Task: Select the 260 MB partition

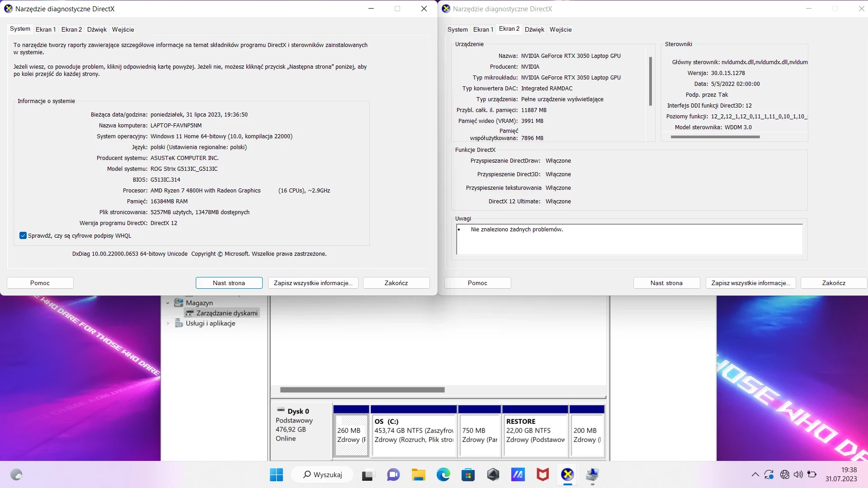Action: [x=351, y=431]
